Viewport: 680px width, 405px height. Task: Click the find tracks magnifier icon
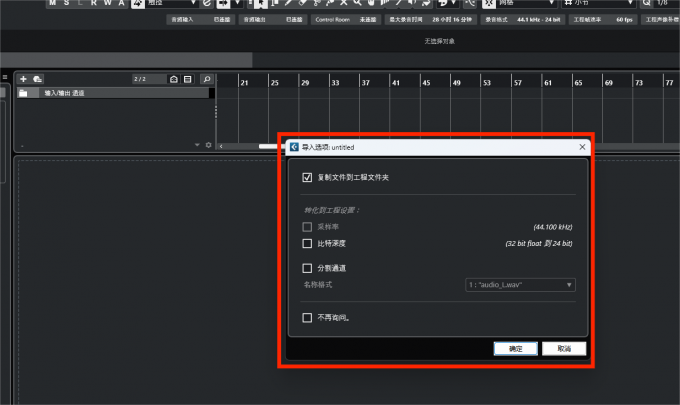[x=207, y=79]
